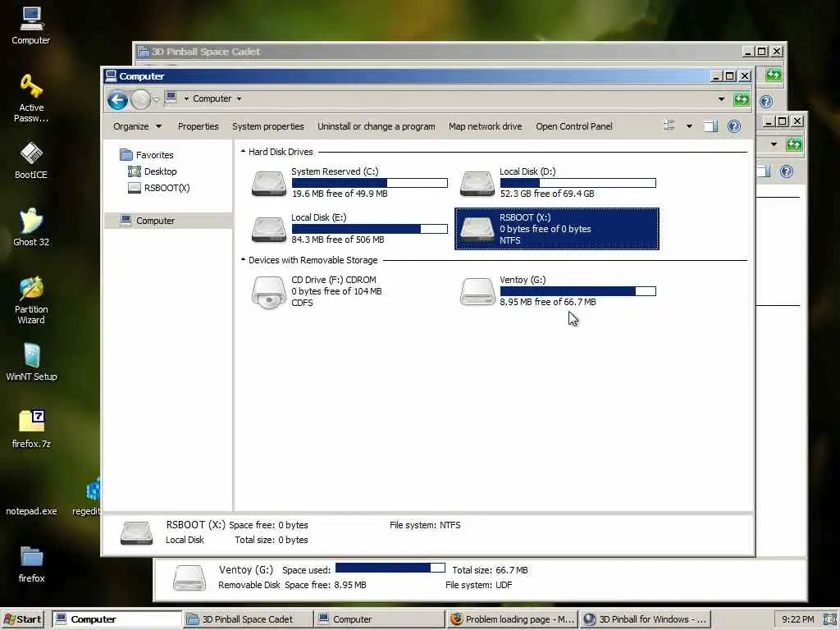This screenshot has width=840, height=630.
Task: Click the Help question mark icon
Action: [734, 126]
